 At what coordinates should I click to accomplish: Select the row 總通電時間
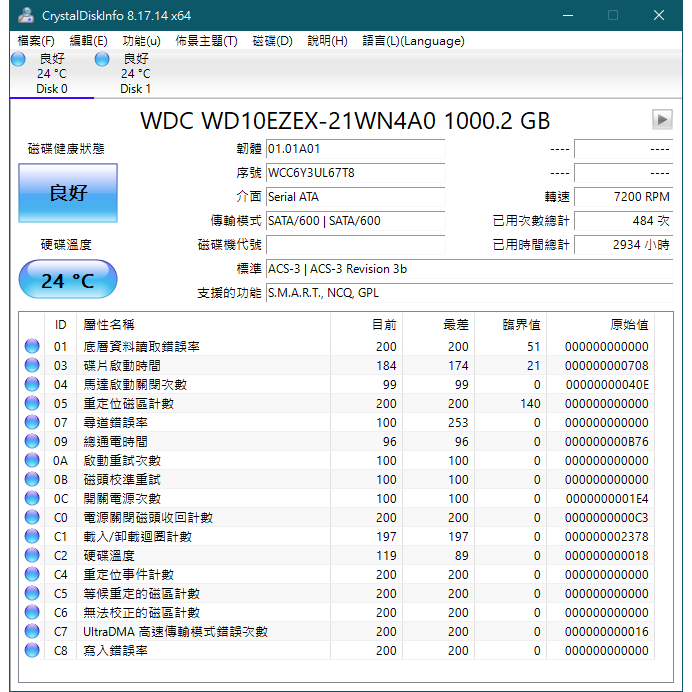(x=338, y=441)
